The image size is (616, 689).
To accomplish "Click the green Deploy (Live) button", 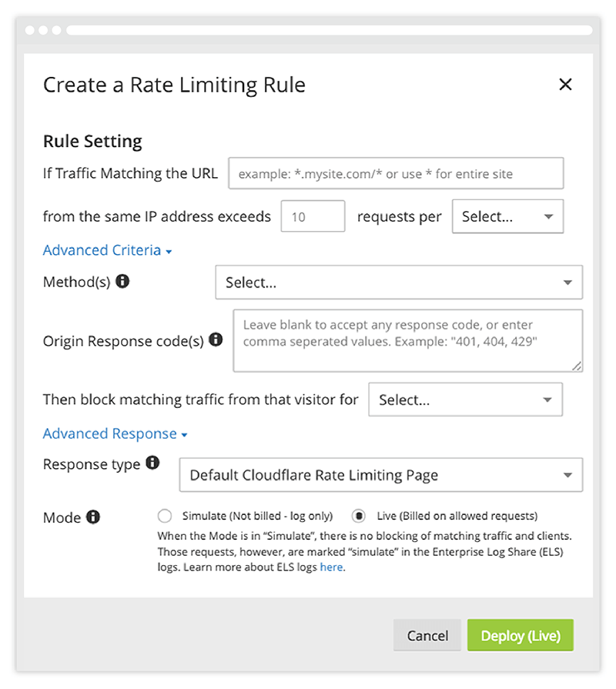I will (x=521, y=636).
